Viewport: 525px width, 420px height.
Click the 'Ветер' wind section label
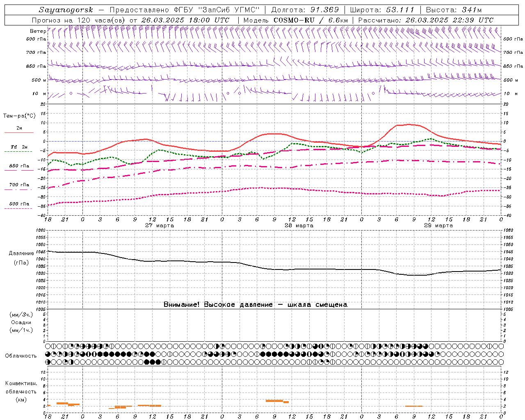[x=38, y=31]
